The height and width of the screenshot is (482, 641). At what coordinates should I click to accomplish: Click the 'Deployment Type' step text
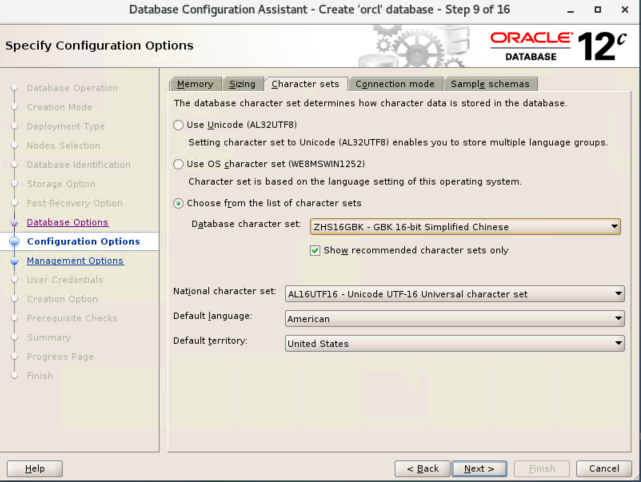pyautogui.click(x=66, y=126)
